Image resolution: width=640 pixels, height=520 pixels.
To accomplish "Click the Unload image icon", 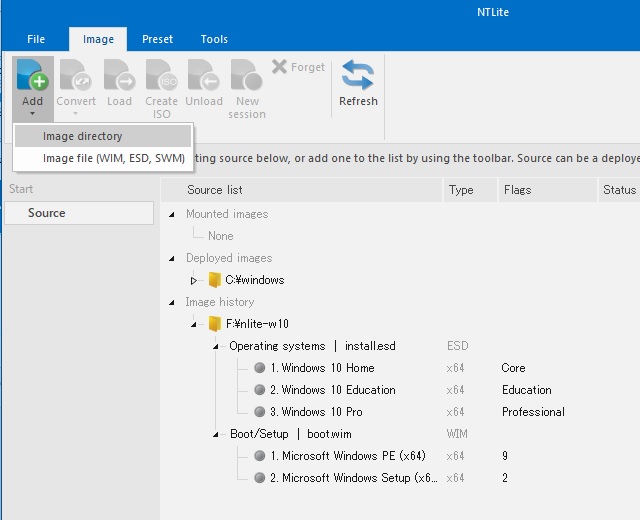I will (x=204, y=76).
